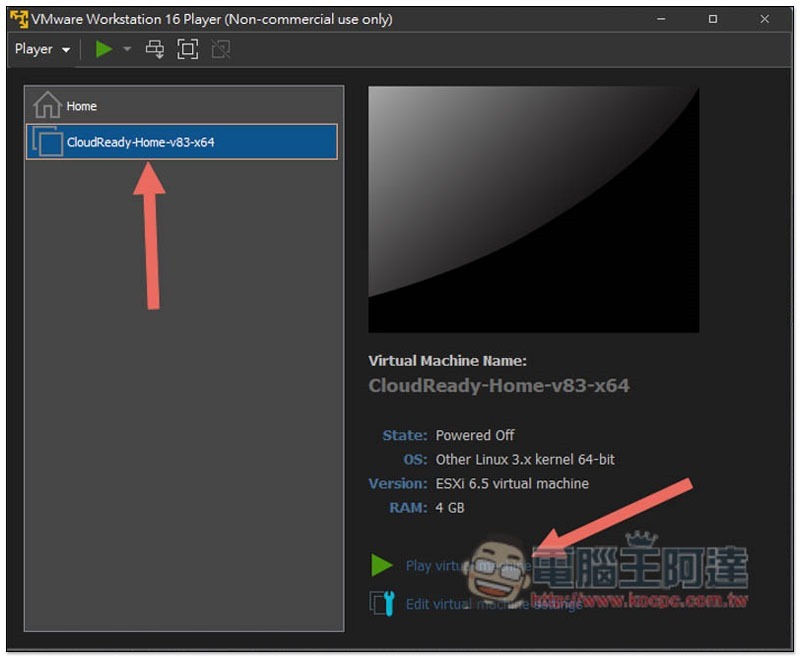Maximize the VMware Player window

pos(713,19)
